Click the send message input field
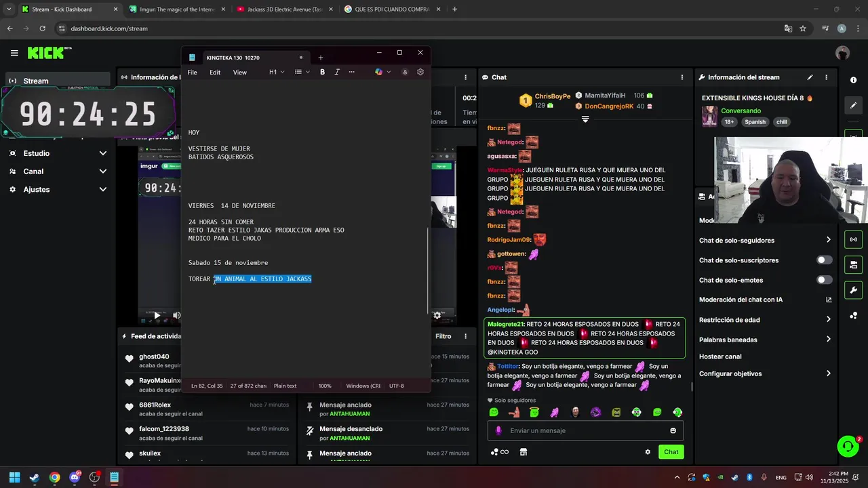The width and height of the screenshot is (868, 488). click(585, 430)
